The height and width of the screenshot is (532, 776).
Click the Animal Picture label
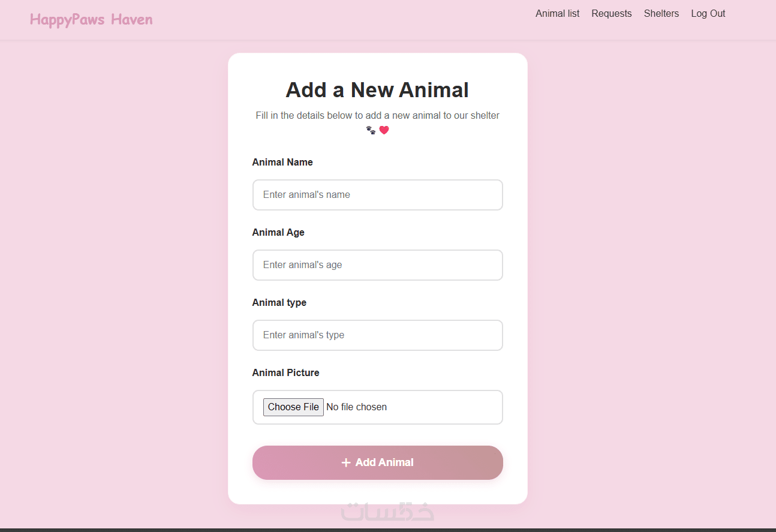pyautogui.click(x=285, y=373)
